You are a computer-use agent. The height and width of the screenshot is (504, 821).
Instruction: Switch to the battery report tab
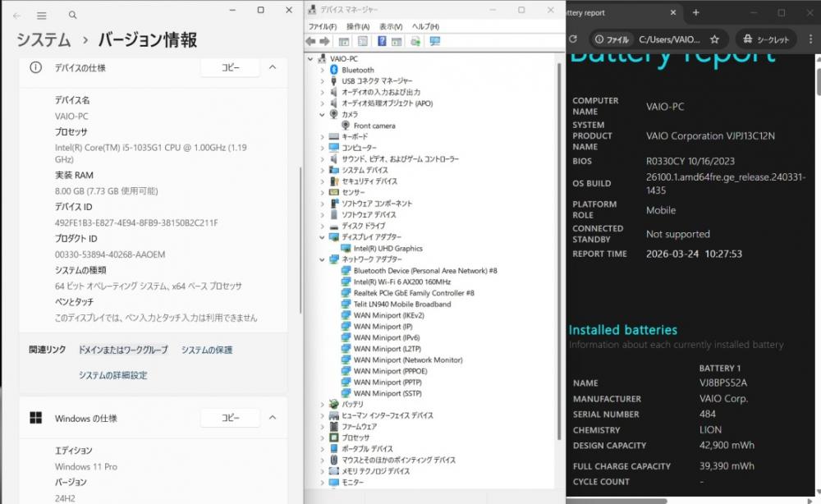tap(623, 13)
